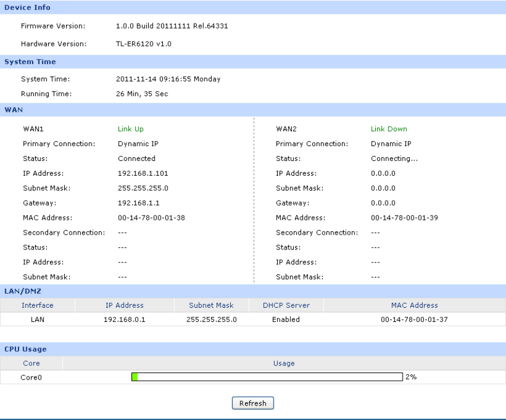Click the Core0 CPU usage progress bar
The width and height of the screenshot is (506, 420).
267,377
